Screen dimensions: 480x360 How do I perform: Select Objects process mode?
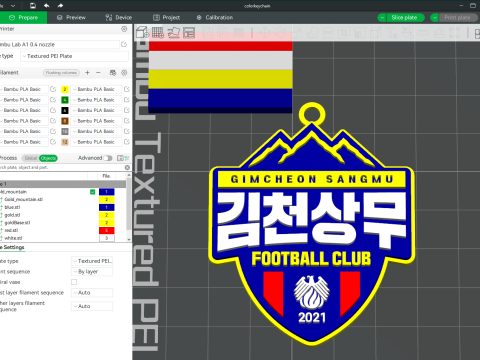pyautogui.click(x=48, y=158)
